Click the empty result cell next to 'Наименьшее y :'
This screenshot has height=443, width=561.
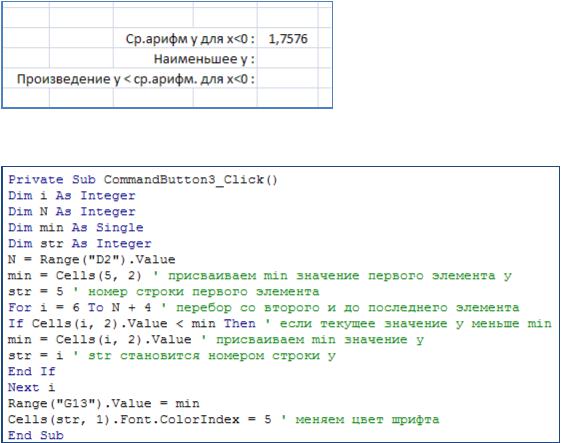tap(288, 58)
